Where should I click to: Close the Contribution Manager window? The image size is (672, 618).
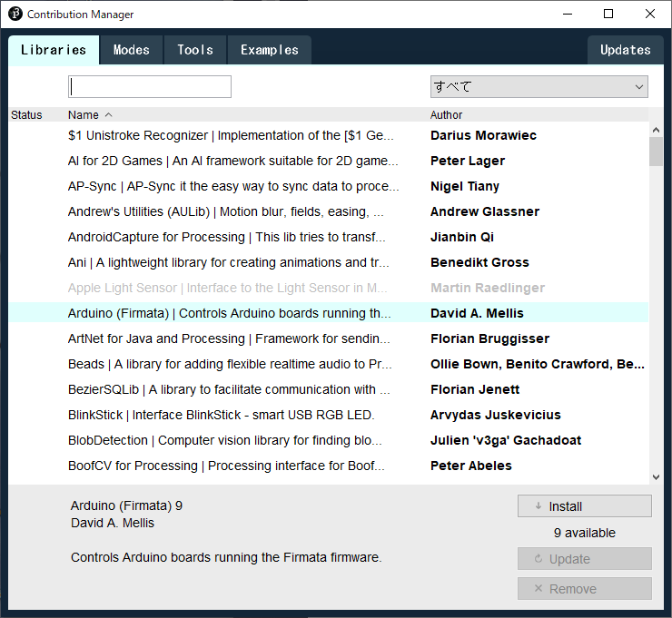(x=649, y=14)
